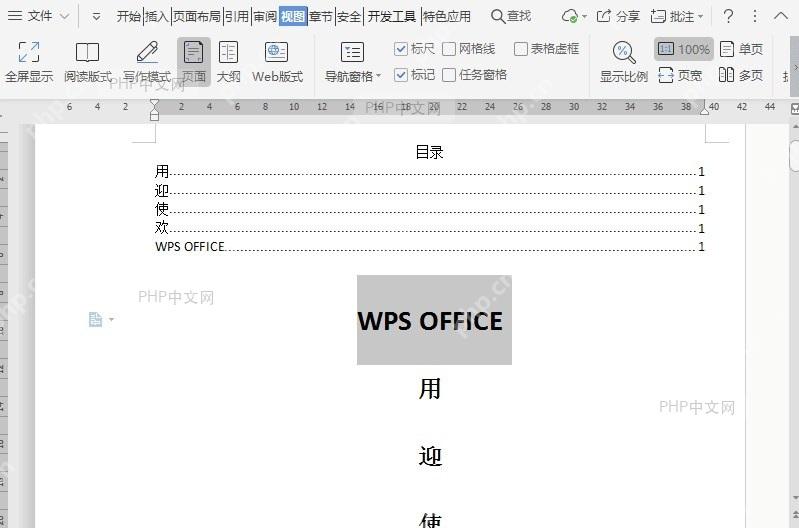Open the Developer Tools (开发工具) tab

391,16
